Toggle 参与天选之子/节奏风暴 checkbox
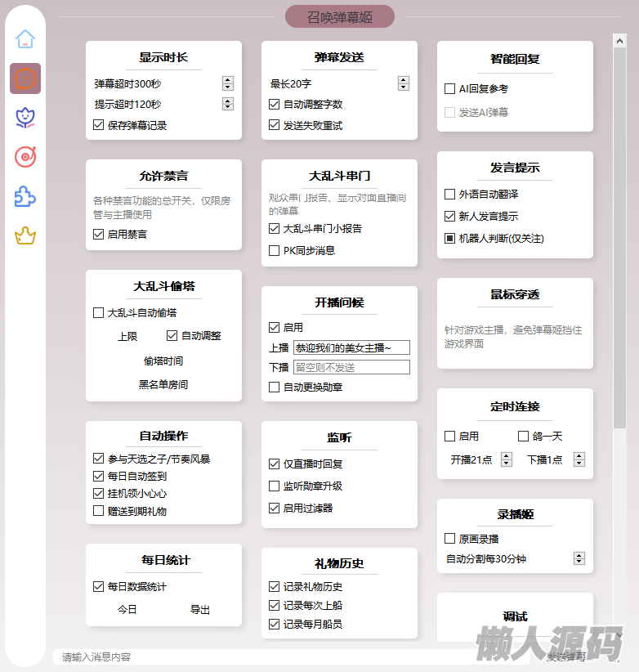 point(99,459)
